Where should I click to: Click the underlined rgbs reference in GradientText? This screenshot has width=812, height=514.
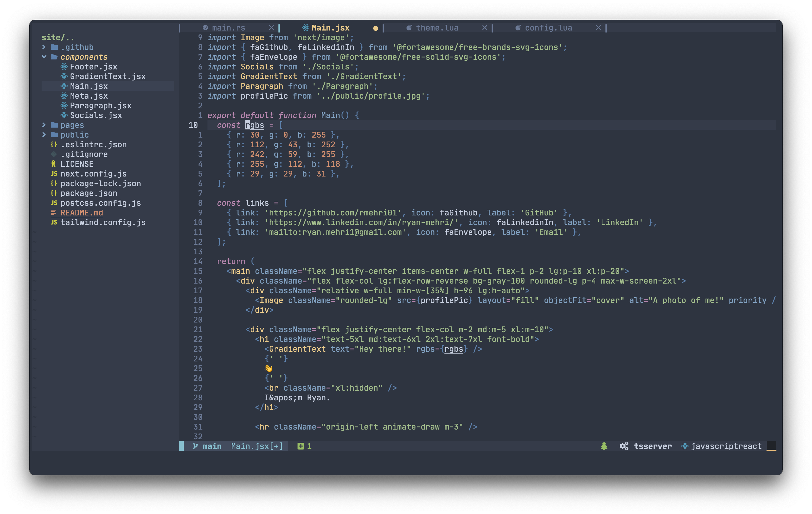tap(454, 349)
